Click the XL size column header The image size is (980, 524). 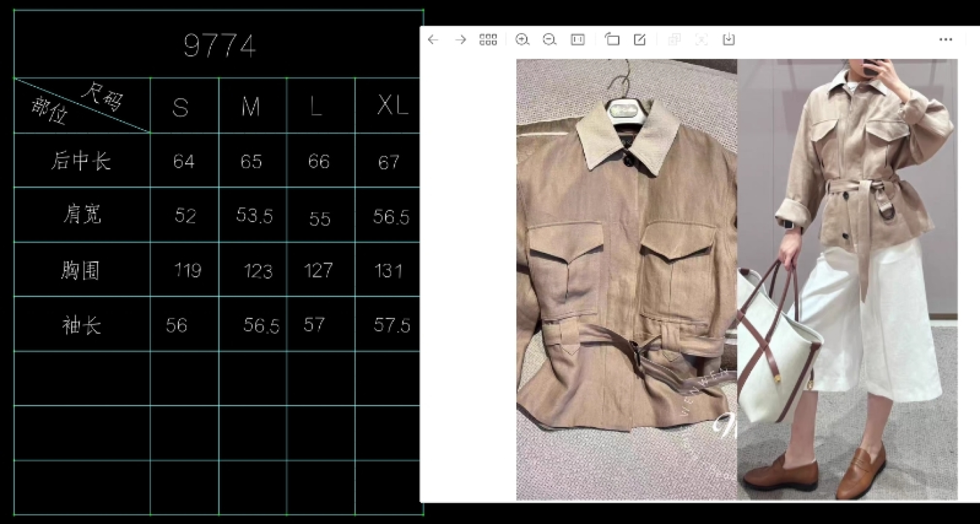392,106
